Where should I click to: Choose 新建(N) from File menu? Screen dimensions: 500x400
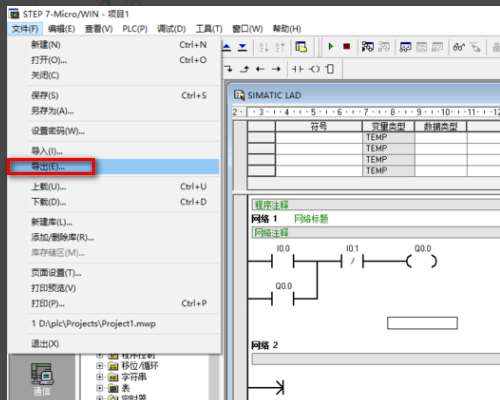[x=113, y=45]
